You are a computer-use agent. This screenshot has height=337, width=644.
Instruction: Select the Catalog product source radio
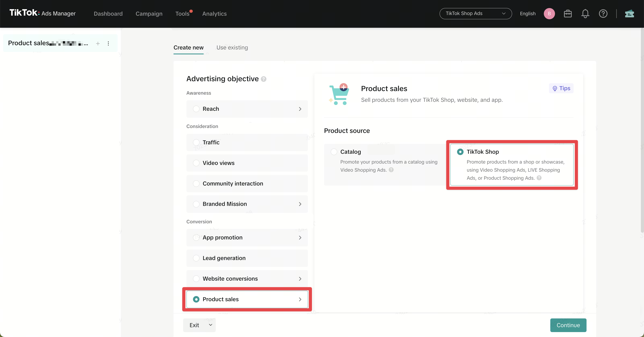pos(334,152)
